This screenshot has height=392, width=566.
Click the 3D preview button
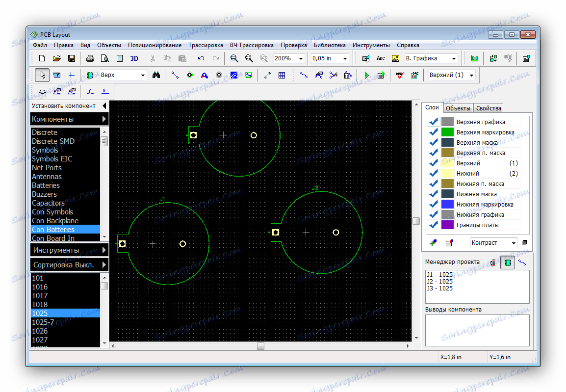coord(134,58)
